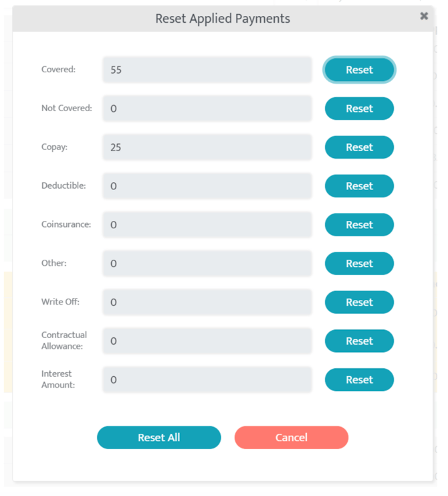Reset the Interest Amount value
The width and height of the screenshot is (448, 496).
(x=359, y=380)
